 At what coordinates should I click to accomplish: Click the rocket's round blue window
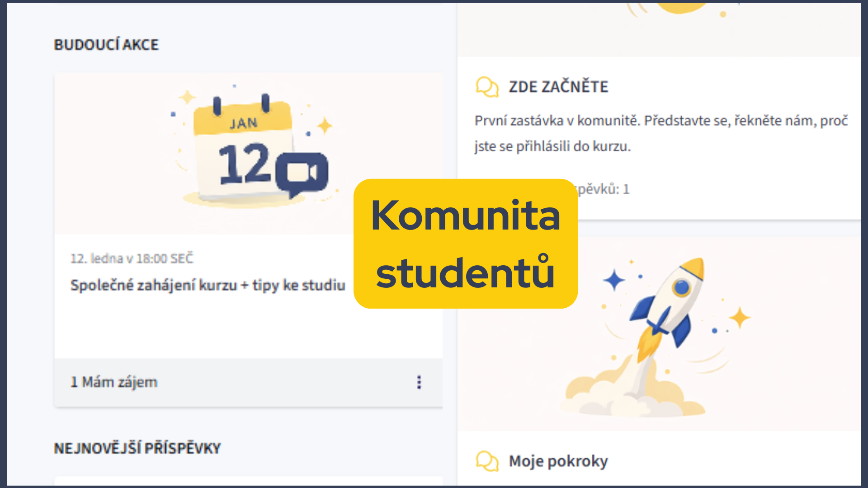pyautogui.click(x=681, y=287)
